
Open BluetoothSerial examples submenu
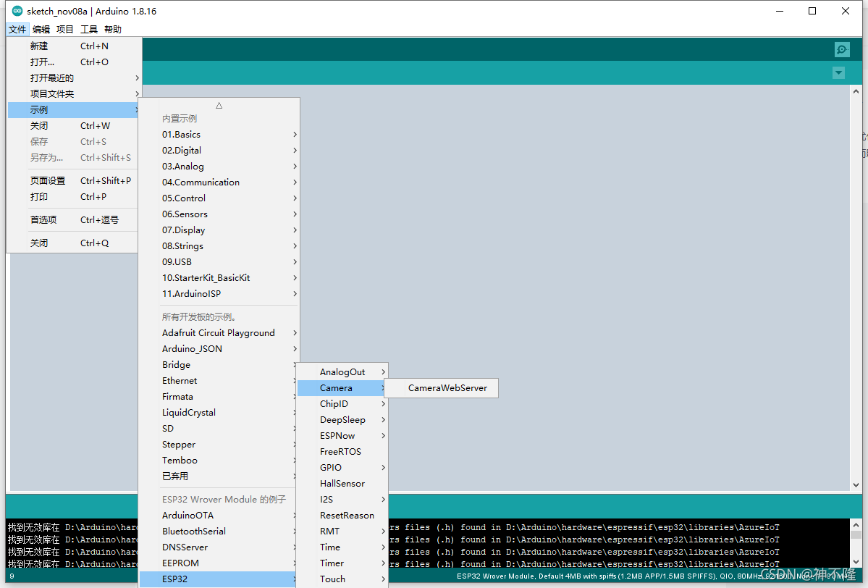click(x=219, y=531)
